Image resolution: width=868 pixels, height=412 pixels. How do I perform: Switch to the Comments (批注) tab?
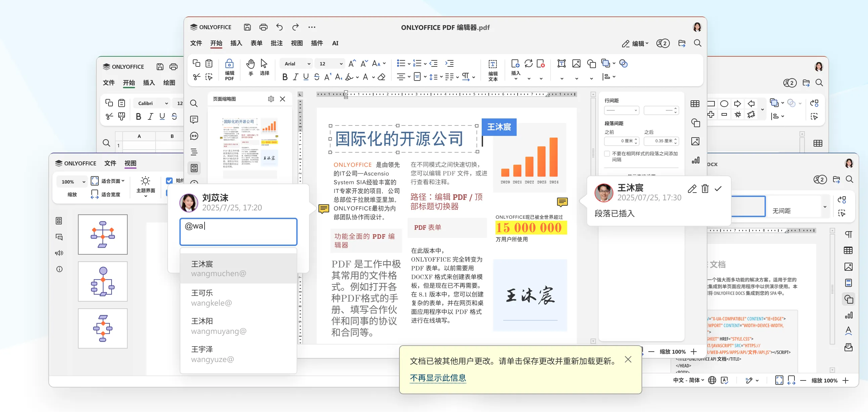[276, 43]
